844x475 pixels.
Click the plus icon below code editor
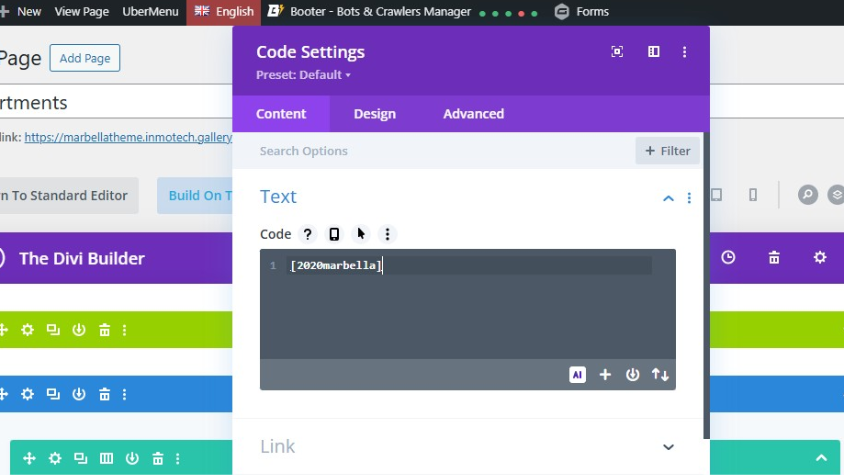point(605,375)
